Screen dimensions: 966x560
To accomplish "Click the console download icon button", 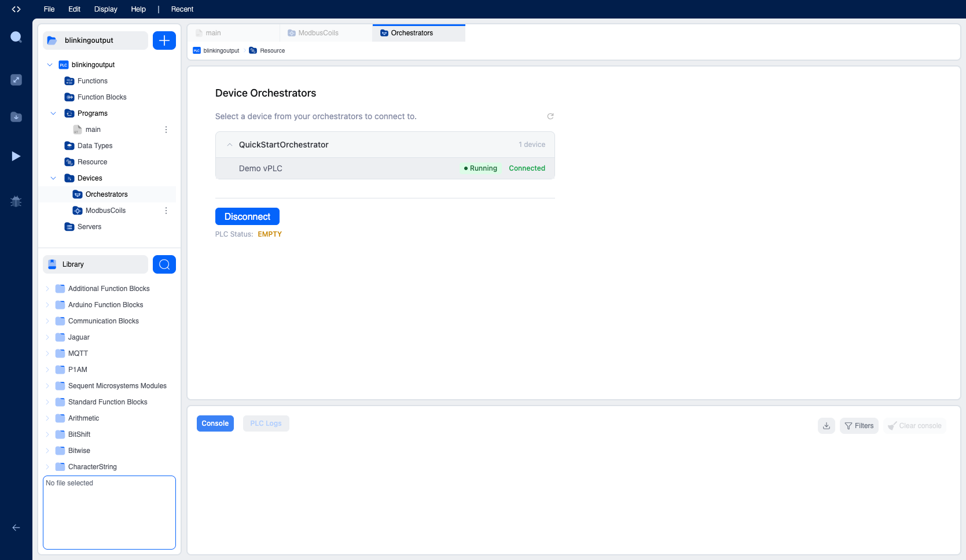I will pyautogui.click(x=827, y=426).
